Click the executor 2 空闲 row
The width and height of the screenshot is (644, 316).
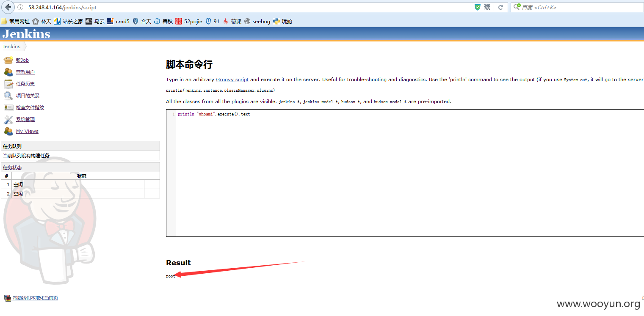80,194
